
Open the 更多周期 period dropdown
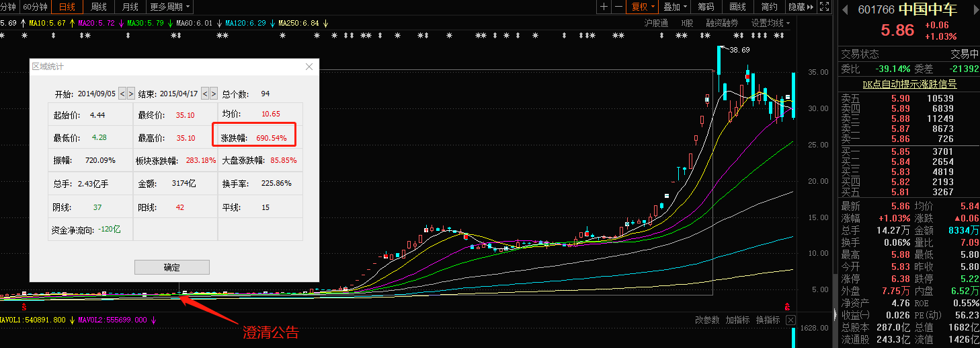click(169, 7)
